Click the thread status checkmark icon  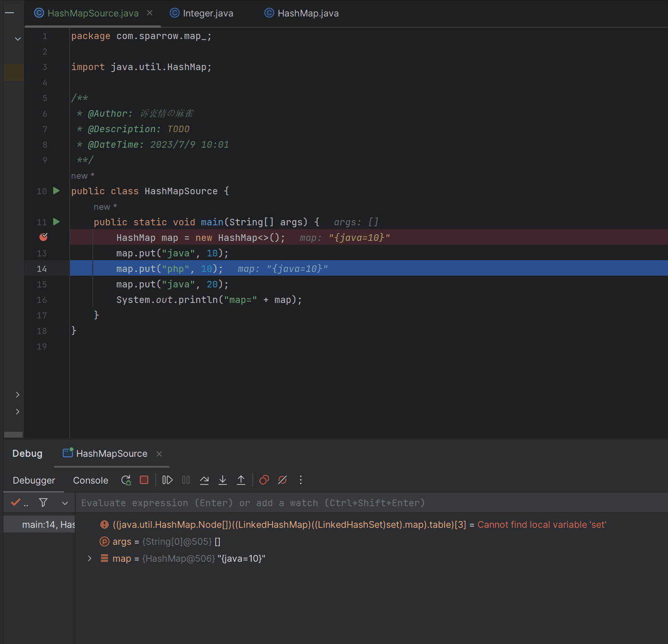click(x=16, y=502)
